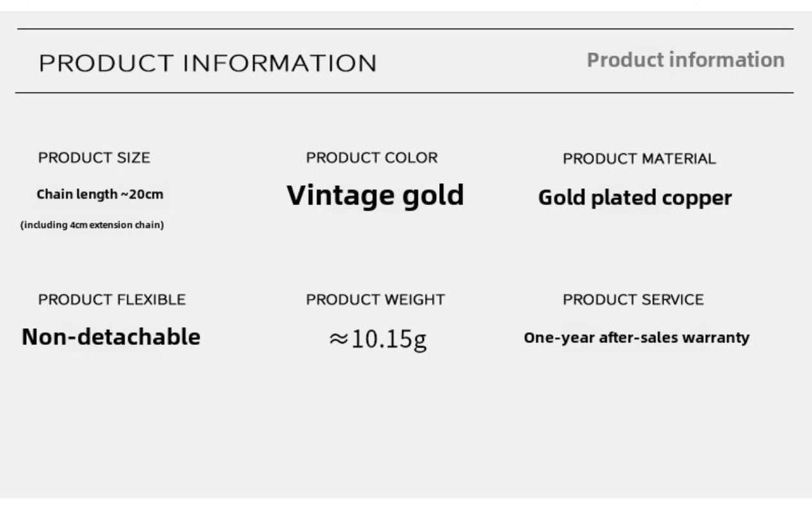Select the PRODUCT COLOR label
Image resolution: width=812 pixels, height=511 pixels.
pyautogui.click(x=371, y=158)
